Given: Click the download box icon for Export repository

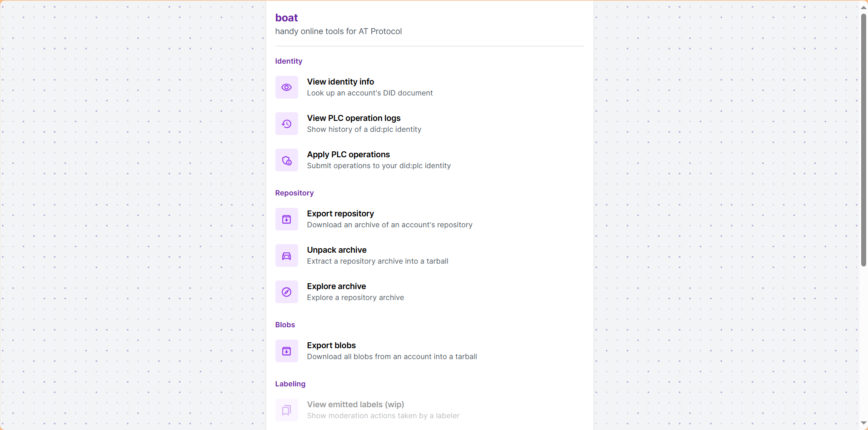Looking at the screenshot, I should coord(286,219).
